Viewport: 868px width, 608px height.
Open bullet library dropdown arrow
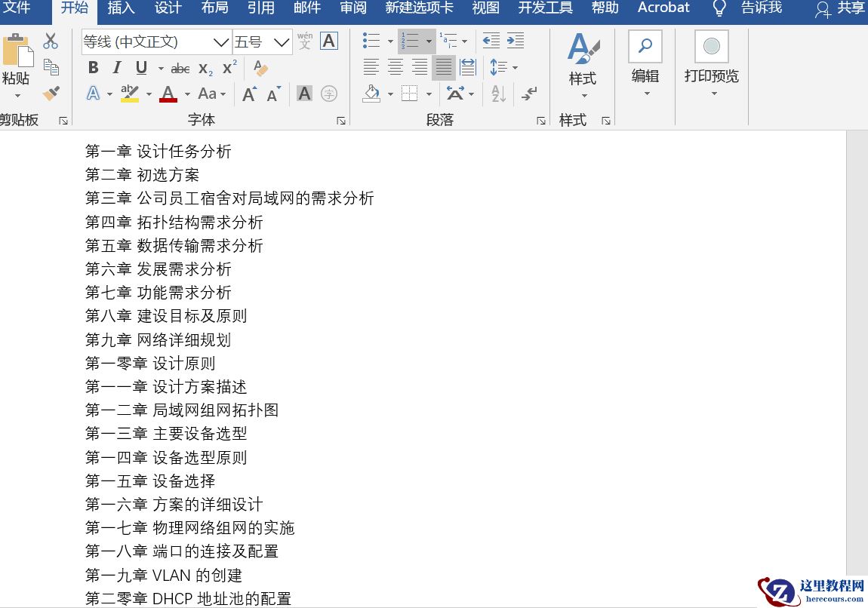(390, 41)
